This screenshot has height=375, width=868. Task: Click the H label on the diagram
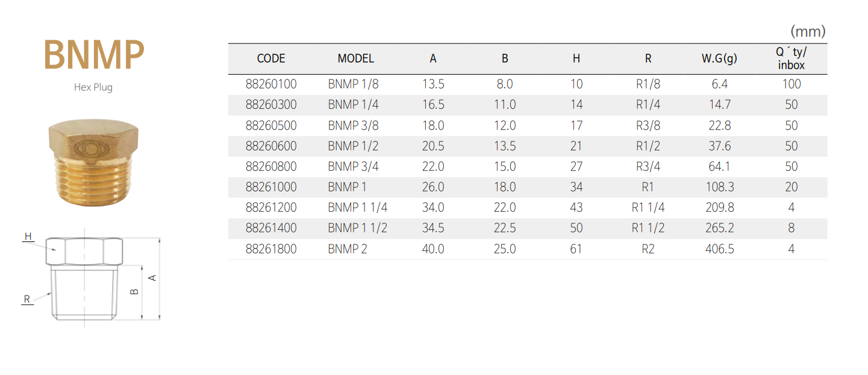pos(28,237)
